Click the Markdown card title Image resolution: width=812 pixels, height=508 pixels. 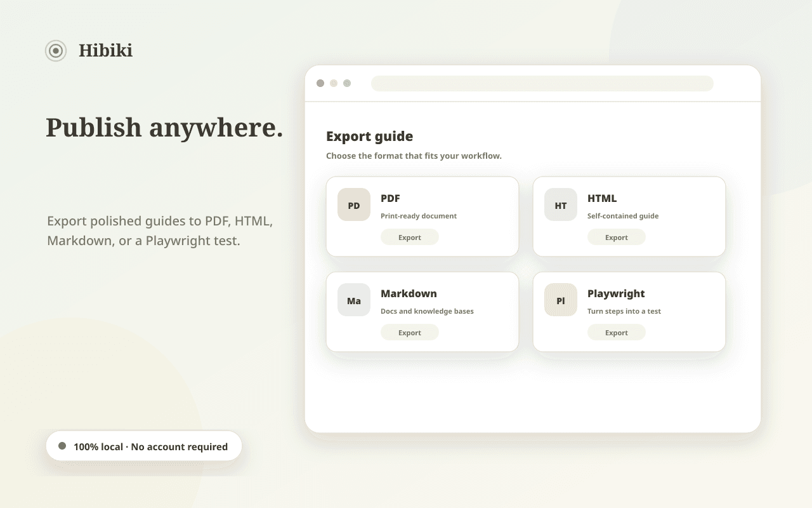[409, 293]
